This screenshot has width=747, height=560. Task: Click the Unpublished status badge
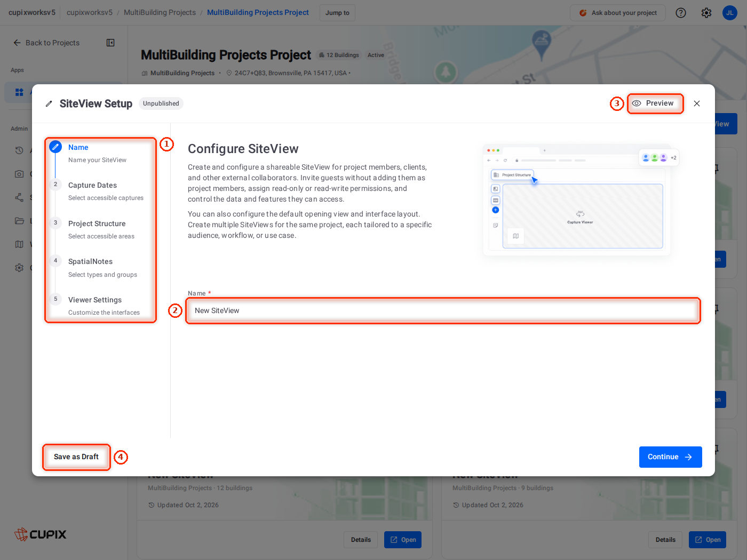coord(161,103)
